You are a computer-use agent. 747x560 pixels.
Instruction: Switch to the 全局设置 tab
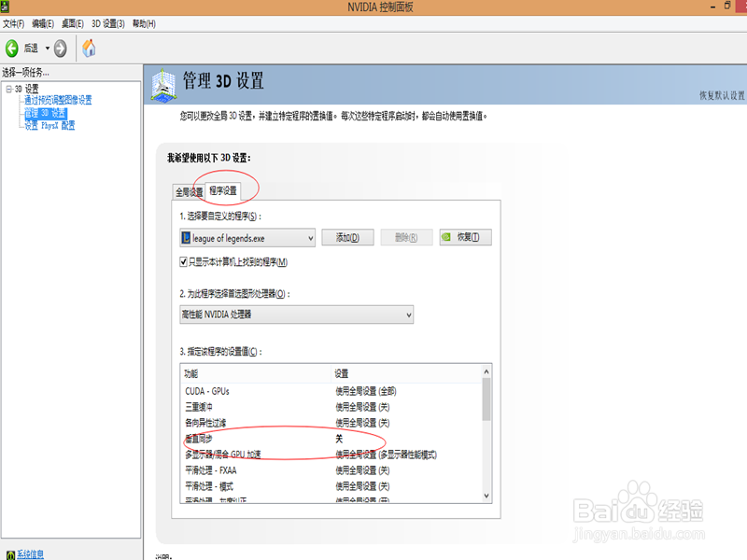(x=190, y=192)
